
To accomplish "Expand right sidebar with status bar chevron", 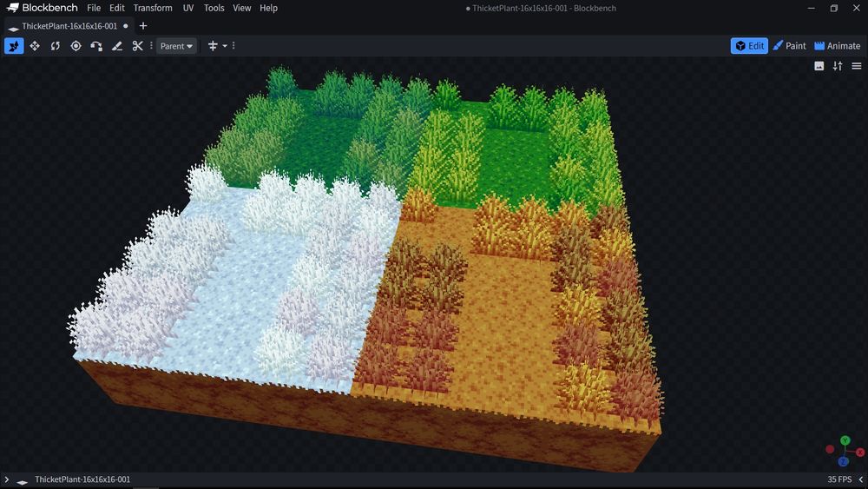I will (x=861, y=479).
